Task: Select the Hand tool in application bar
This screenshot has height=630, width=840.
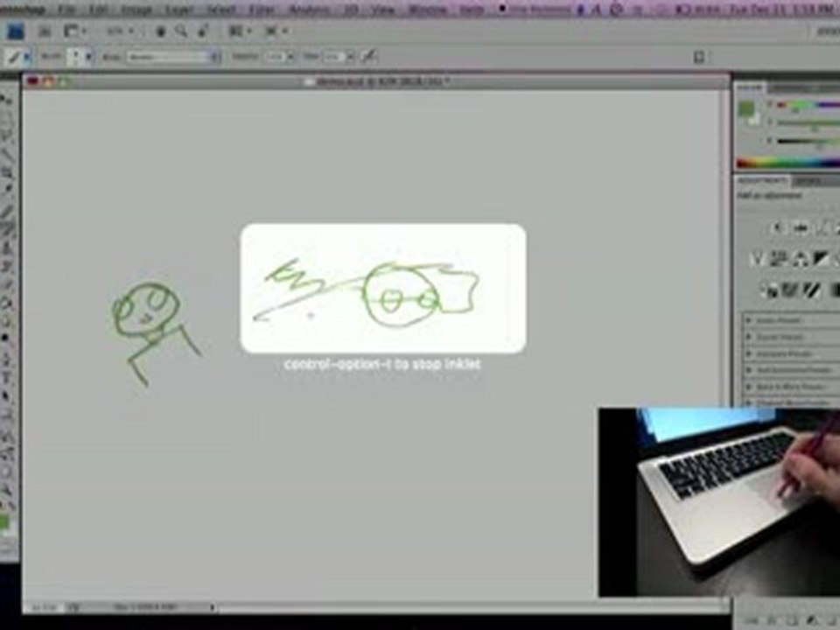Action: point(160,31)
